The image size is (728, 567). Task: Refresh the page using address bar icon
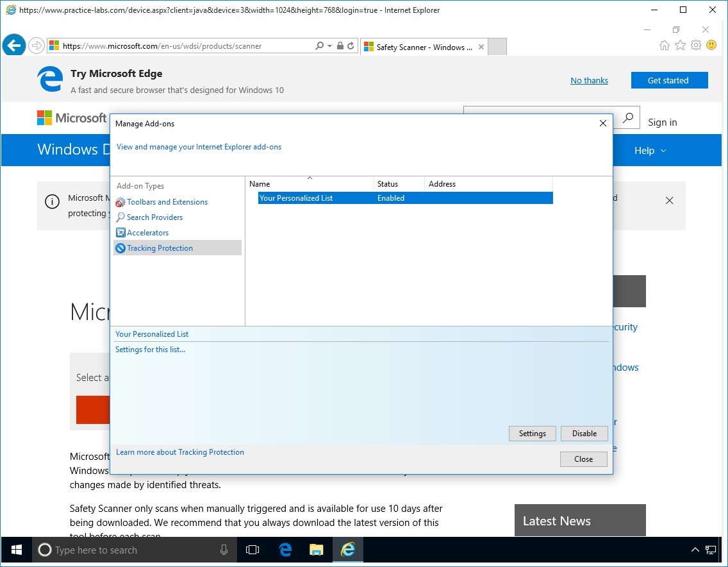[x=351, y=46]
